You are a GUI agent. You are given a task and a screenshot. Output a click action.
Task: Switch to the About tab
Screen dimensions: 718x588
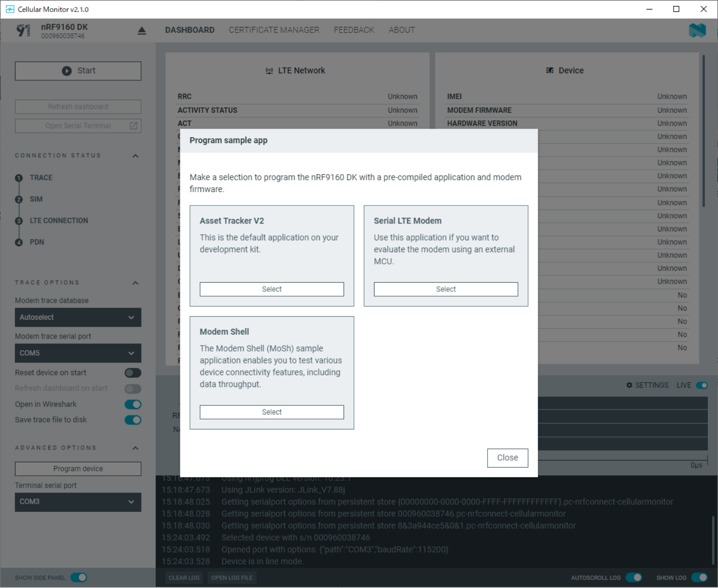pos(401,30)
